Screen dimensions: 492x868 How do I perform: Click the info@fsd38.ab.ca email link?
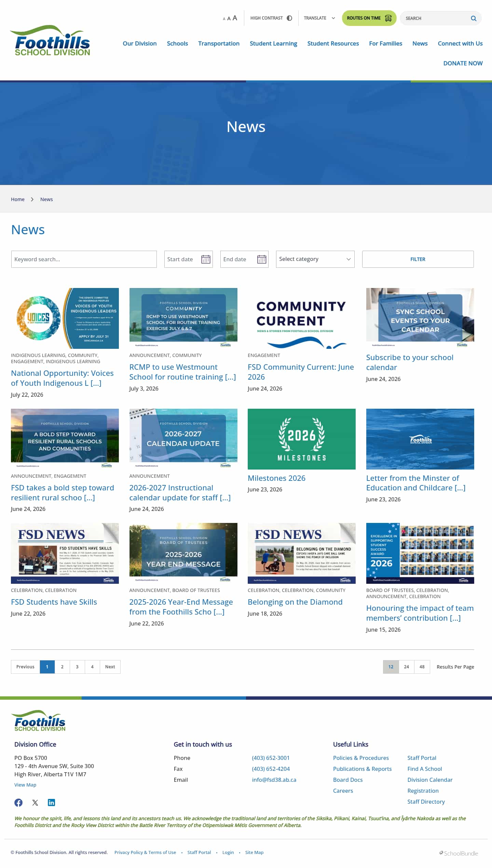tap(274, 780)
